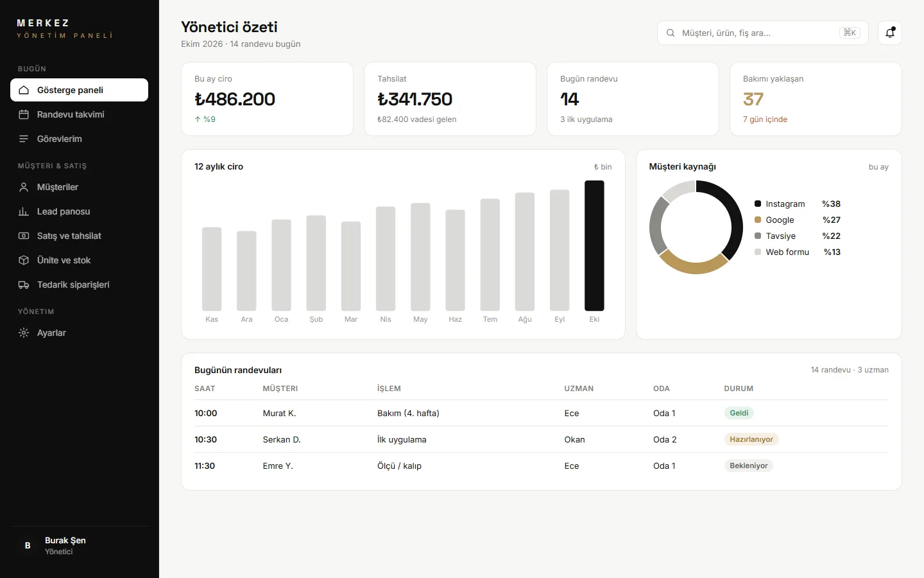Click the Lead panosu chart icon
924x578 pixels.
tap(24, 211)
